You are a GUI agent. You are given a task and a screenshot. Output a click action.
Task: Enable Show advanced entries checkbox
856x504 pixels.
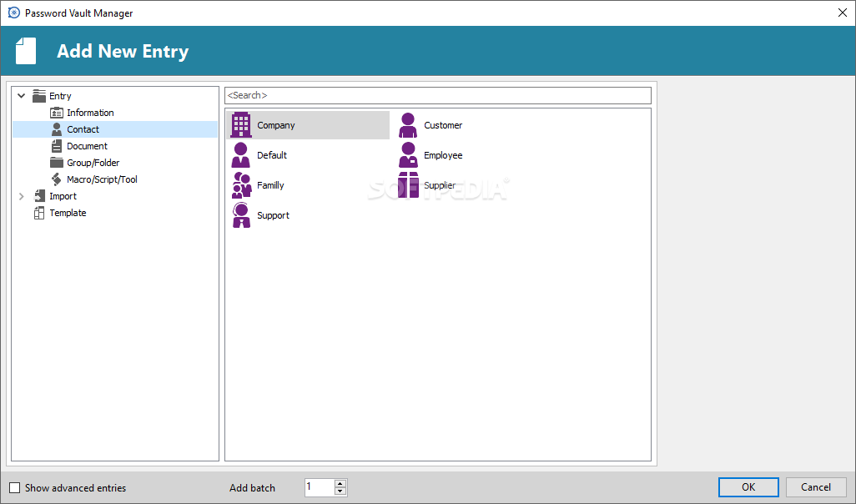(x=15, y=487)
